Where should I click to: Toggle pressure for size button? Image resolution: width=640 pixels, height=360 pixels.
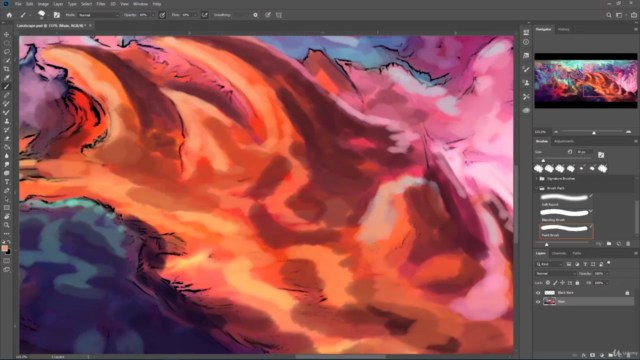coord(268,15)
